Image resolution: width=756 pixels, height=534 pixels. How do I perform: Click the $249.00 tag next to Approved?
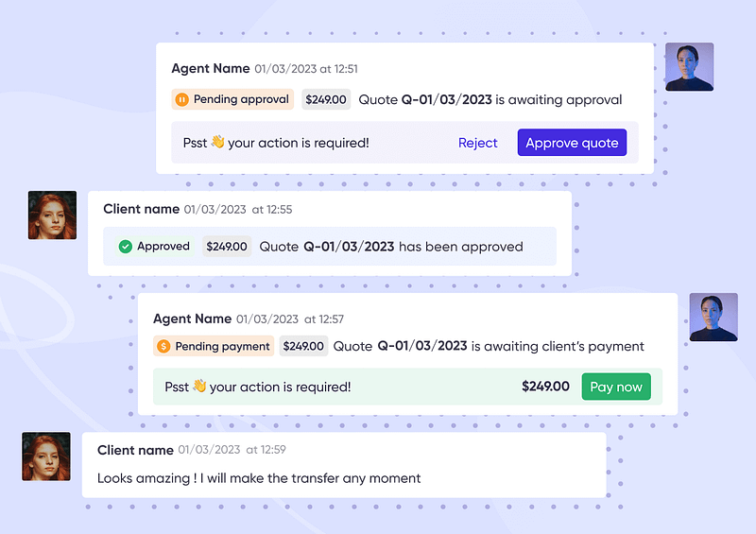226,247
